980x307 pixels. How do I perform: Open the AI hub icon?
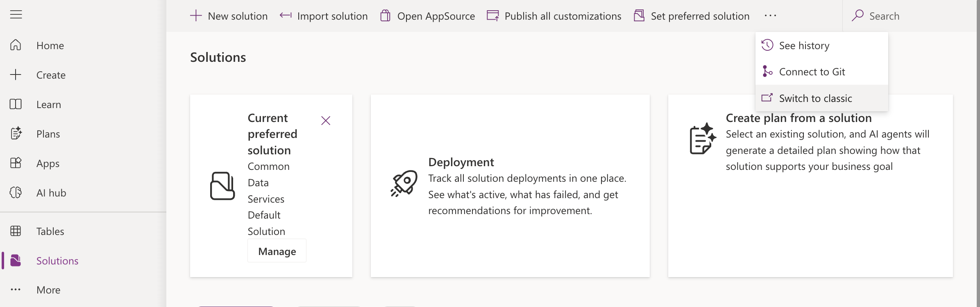click(x=16, y=192)
